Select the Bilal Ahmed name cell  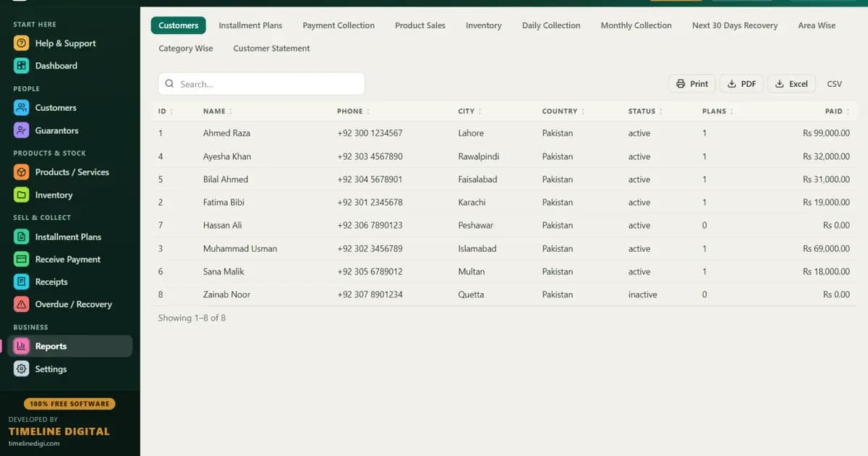[x=226, y=180]
